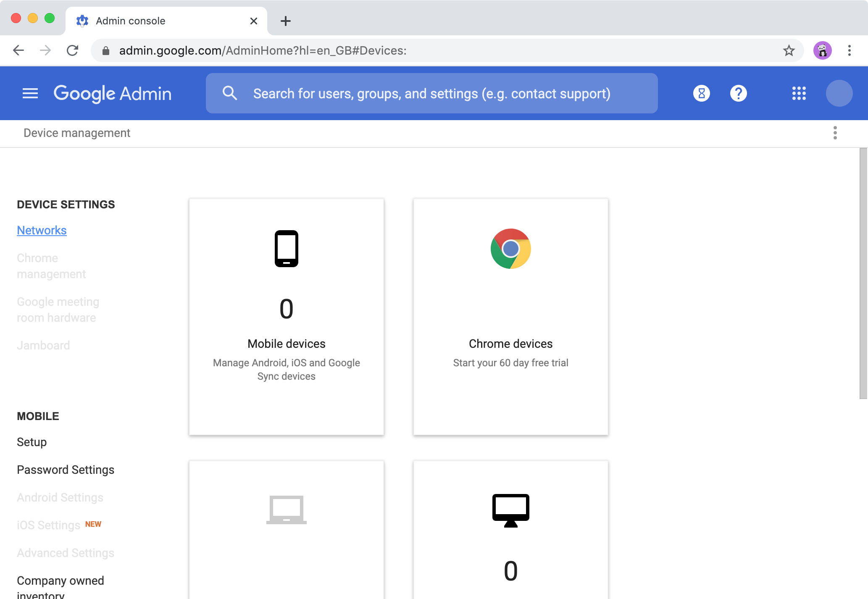Viewport: 868px width, 599px height.
Task: Click the account profile circle
Action: 839,93
